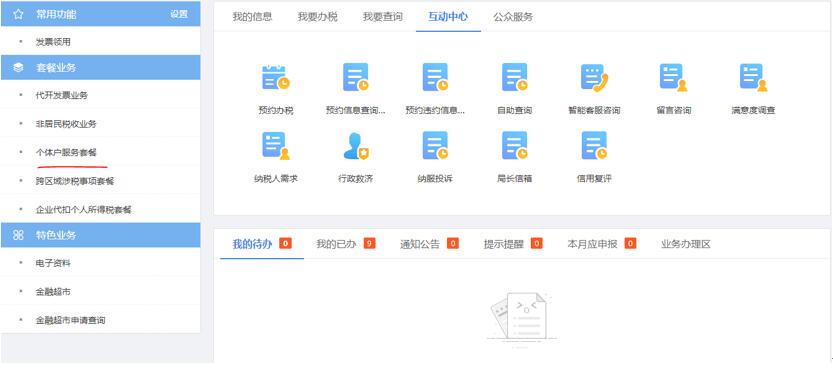
Task: Click the 0 badge next to 提示提醒
Action: coord(537,243)
